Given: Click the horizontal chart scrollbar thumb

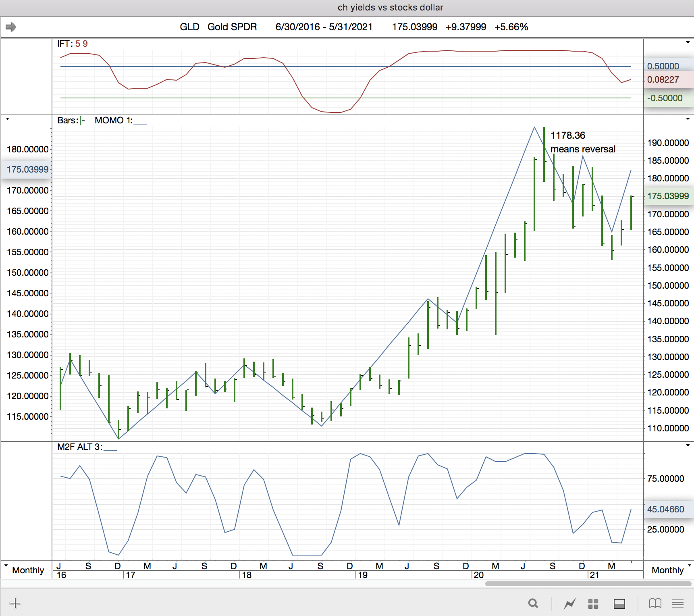Looking at the screenshot, I should [x=588, y=584].
